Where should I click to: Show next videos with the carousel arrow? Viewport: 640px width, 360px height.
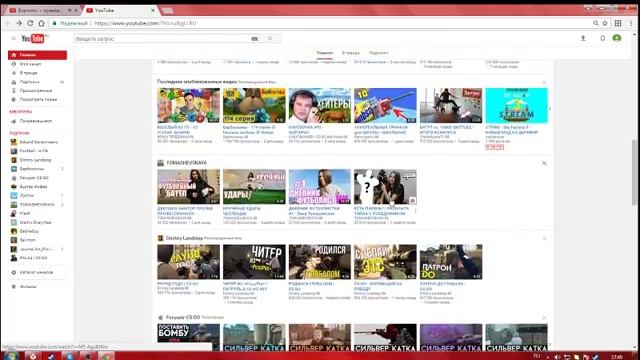coord(550,109)
